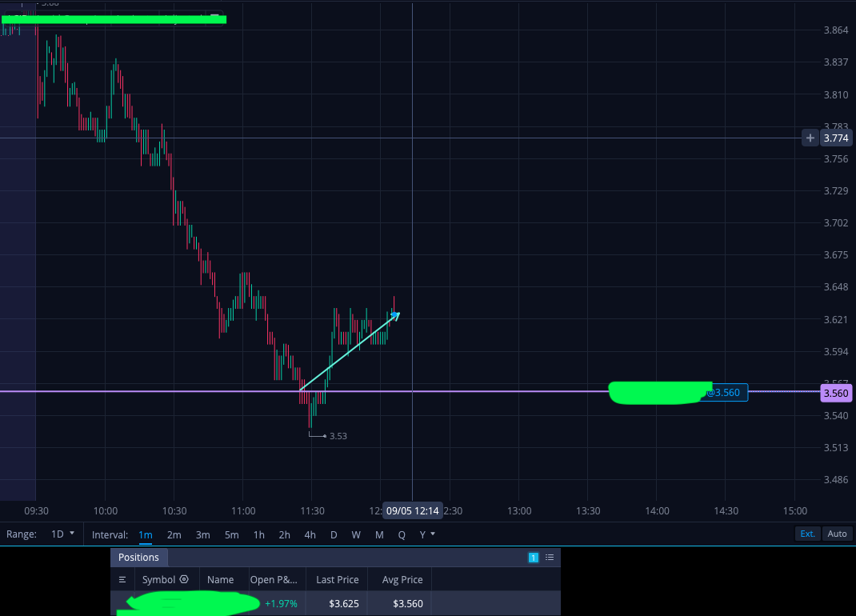
Task: Click the plus icon beside 3.774 price
Action: 810,138
